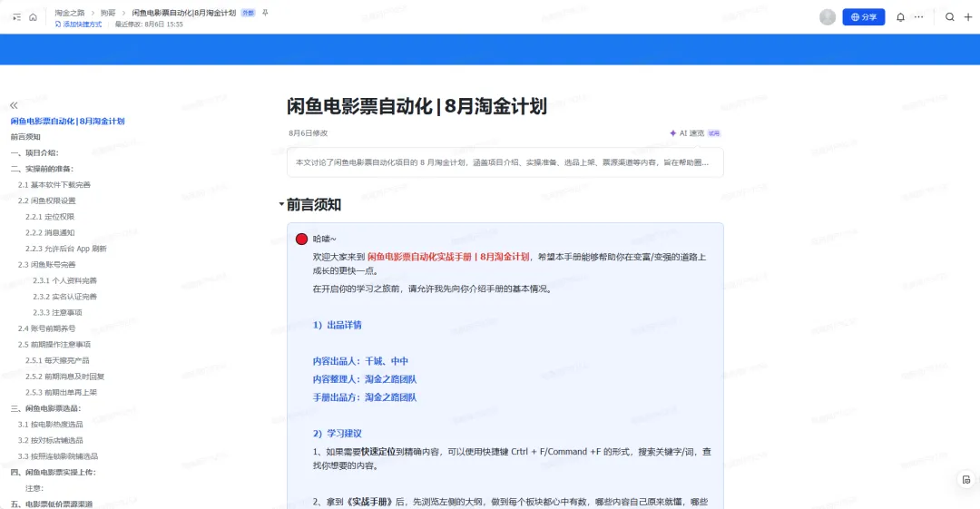Viewport: 980px width, 509px height.
Task: Click heading text 2）学习建议
Action: [338, 434]
